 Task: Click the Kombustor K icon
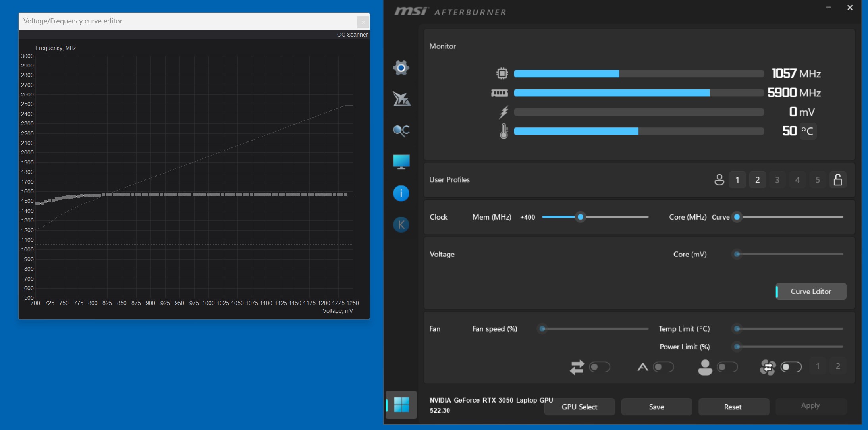(x=401, y=225)
